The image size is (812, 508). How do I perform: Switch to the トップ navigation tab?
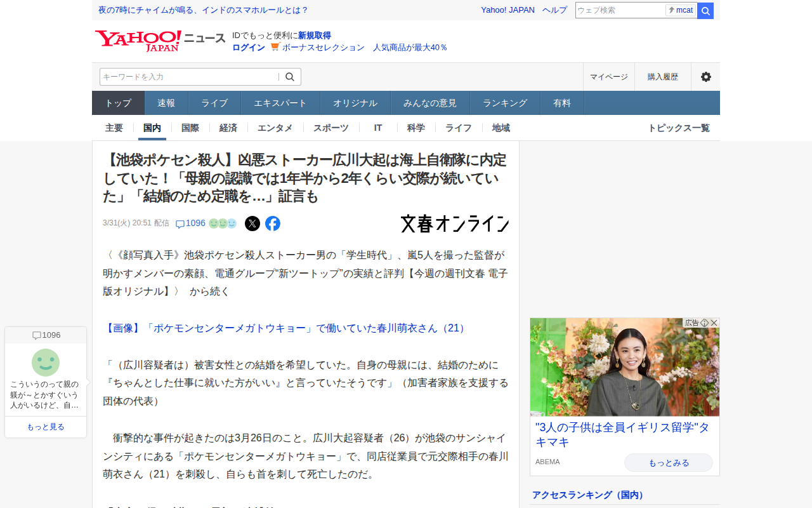coord(119,103)
